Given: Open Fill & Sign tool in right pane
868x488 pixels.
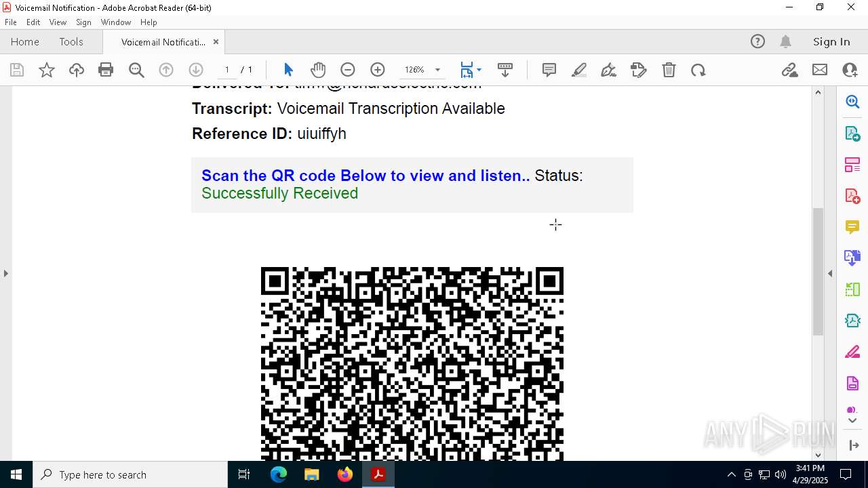Looking at the screenshot, I should [852, 352].
